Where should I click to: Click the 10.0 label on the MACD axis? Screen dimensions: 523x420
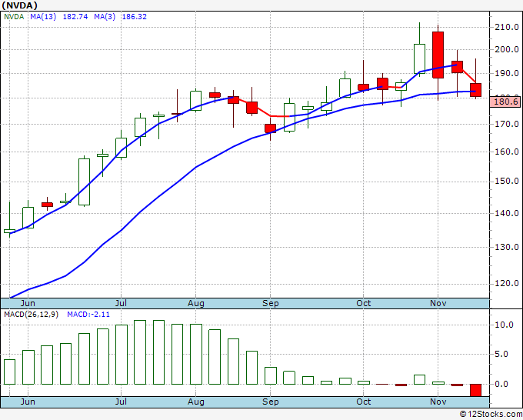(x=504, y=325)
